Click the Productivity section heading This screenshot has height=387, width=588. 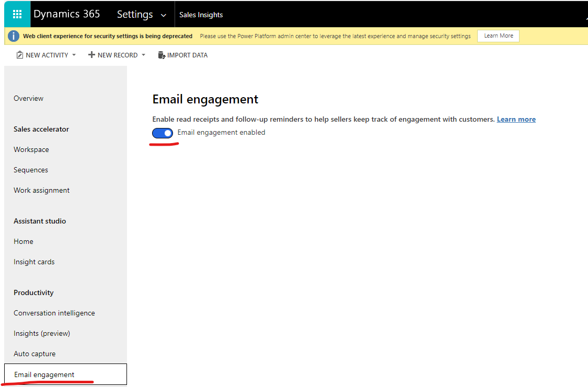tap(33, 292)
